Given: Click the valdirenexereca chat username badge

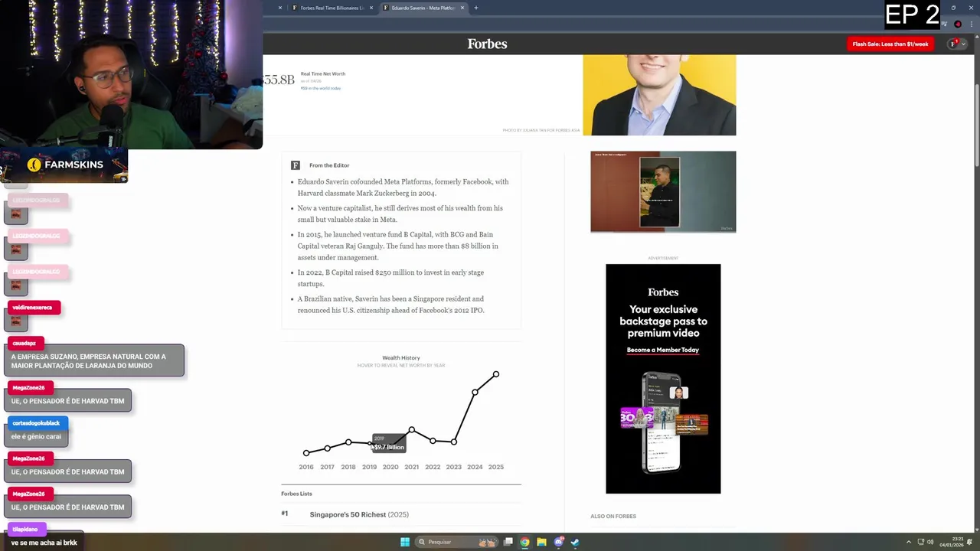Looking at the screenshot, I should pos(33,308).
